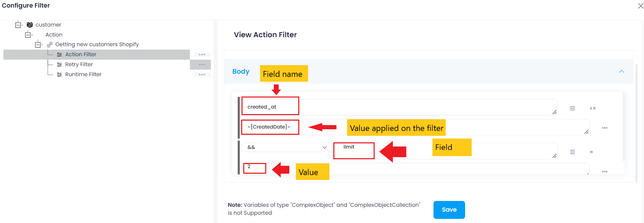Screen dimensions: 644x223
Task: Click the Getting new customers Shopify gears icon
Action: (x=50, y=44)
